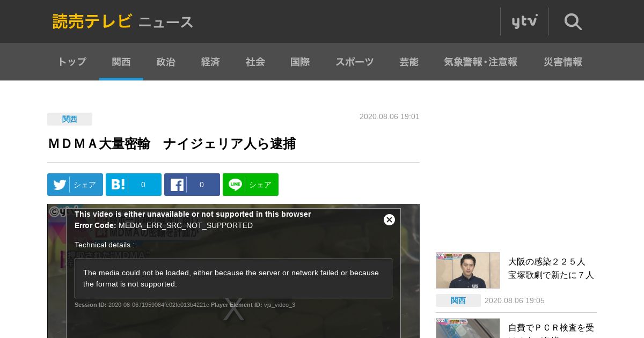Close the video error dialog

click(x=390, y=219)
